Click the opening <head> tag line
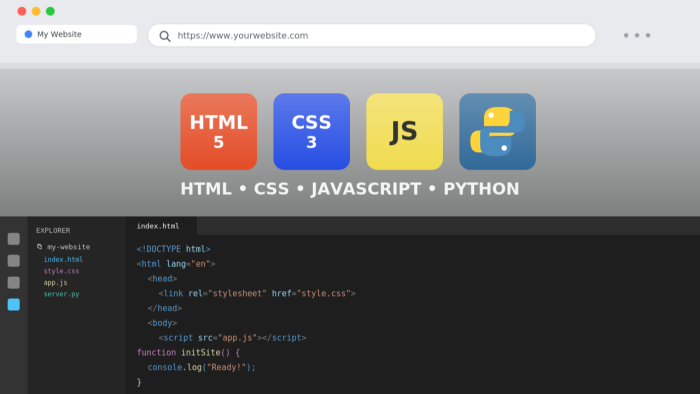The image size is (700, 394). point(162,278)
